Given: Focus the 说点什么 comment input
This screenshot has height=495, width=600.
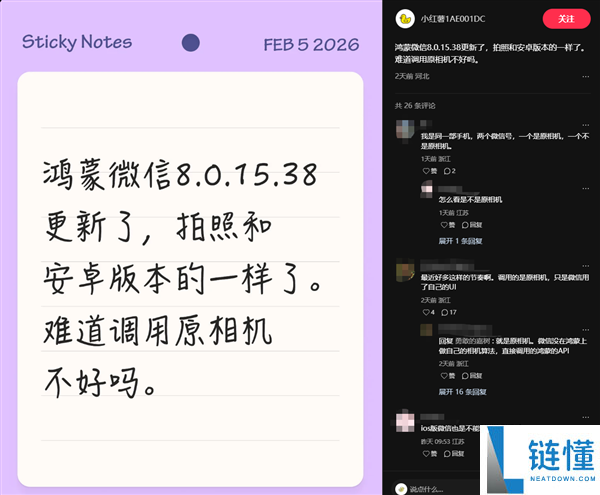Looking at the screenshot, I should 436,489.
